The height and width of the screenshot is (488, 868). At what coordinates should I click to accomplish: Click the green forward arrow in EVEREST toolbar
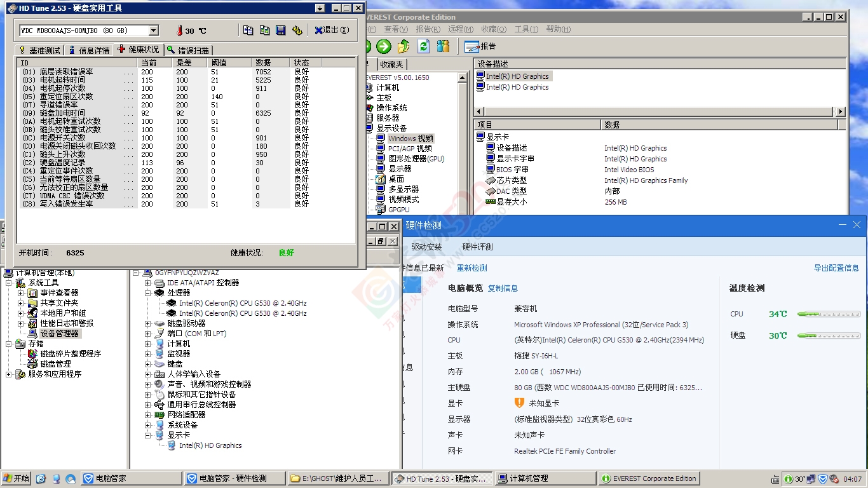(383, 46)
